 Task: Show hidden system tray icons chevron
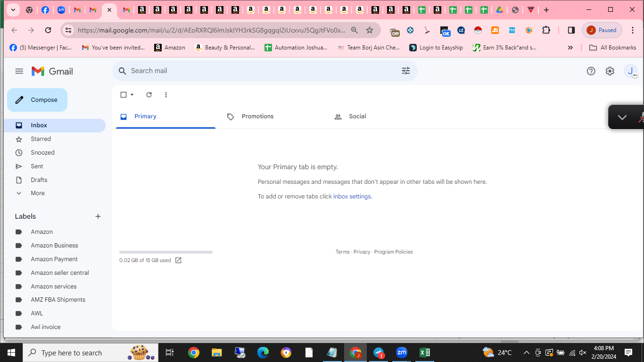pyautogui.click(x=526, y=353)
